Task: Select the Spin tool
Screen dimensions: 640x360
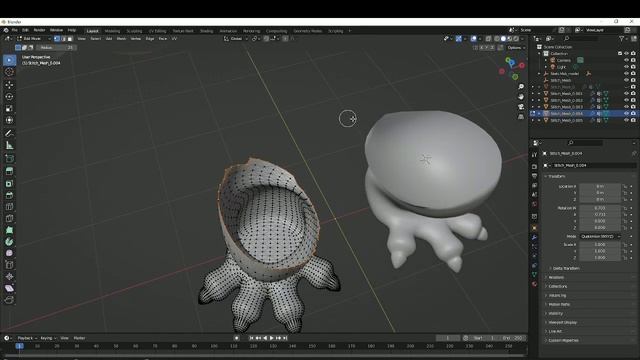Action: click(x=9, y=242)
